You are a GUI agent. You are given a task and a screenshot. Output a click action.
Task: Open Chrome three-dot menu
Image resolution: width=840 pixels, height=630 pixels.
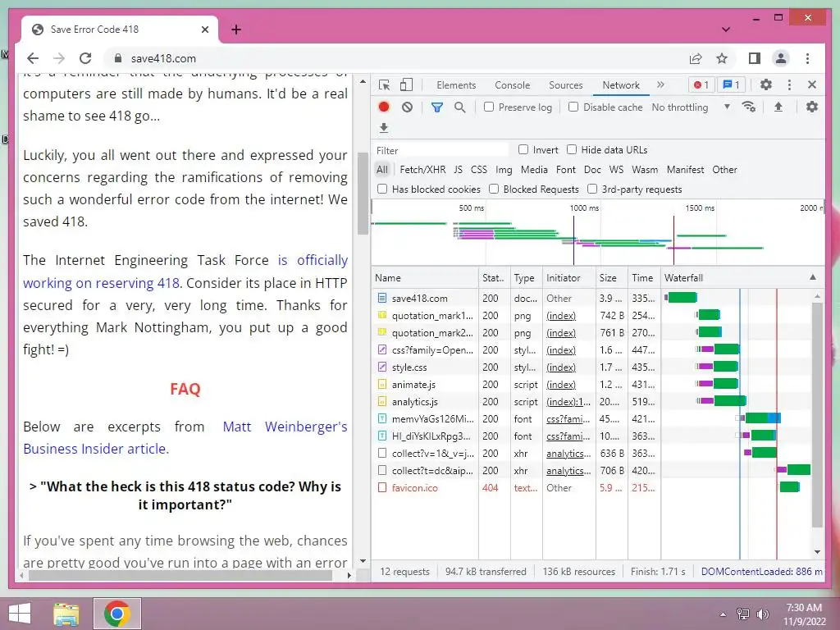pos(807,58)
